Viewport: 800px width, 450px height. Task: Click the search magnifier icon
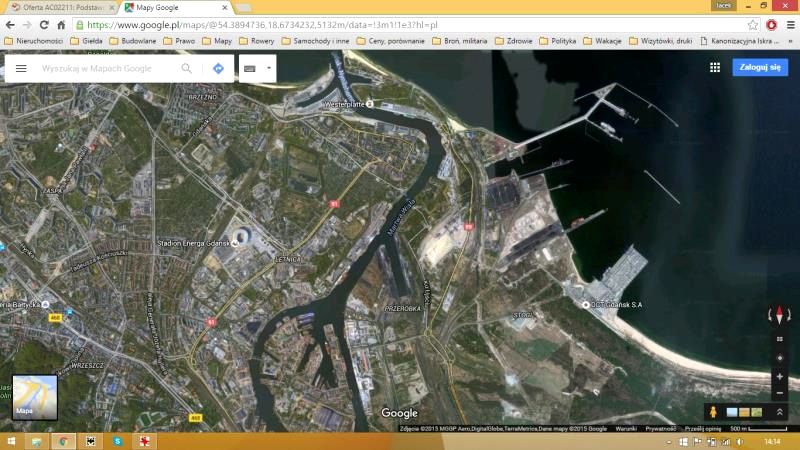tap(186, 68)
